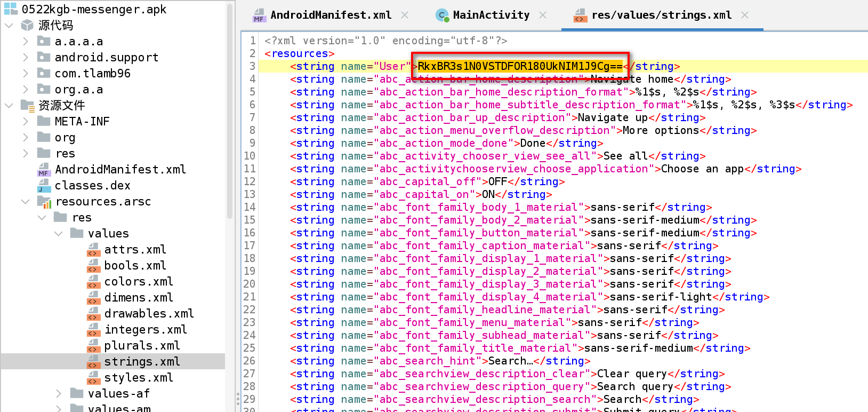The image size is (868, 412).
Task: Select the res/values/strings.xml tab
Action: tap(661, 15)
